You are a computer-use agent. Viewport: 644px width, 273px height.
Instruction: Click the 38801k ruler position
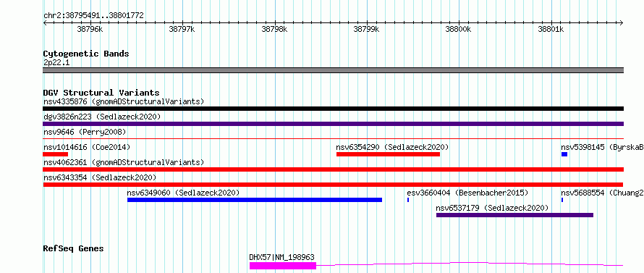(551, 30)
